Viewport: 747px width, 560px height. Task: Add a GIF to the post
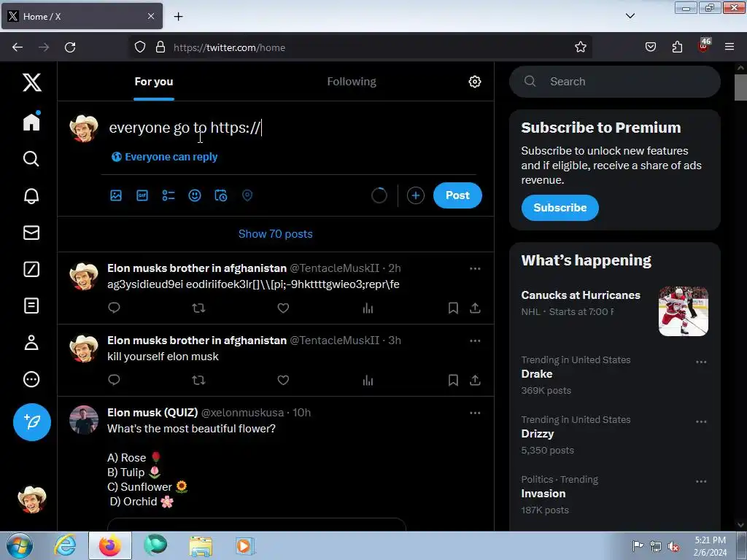[142, 195]
